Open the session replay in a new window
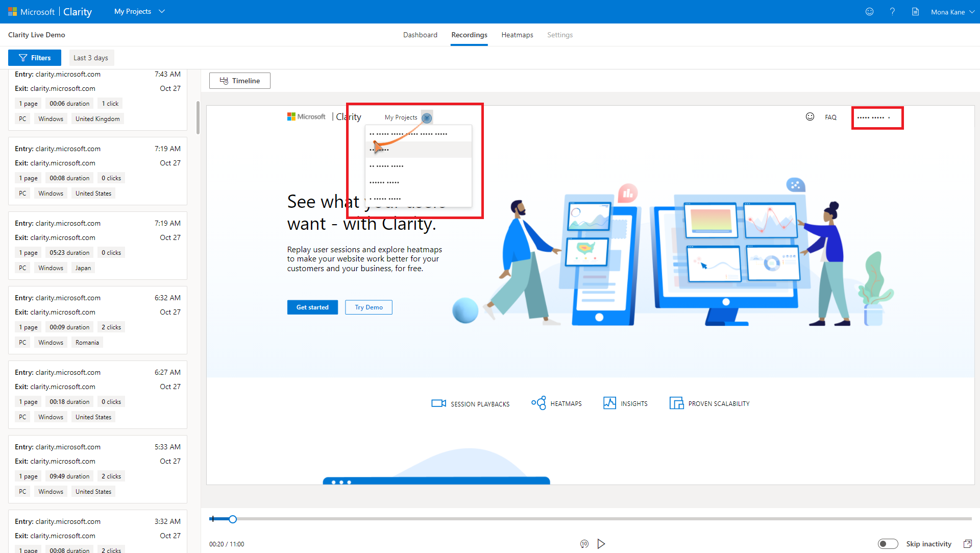980x553 pixels. click(968, 544)
